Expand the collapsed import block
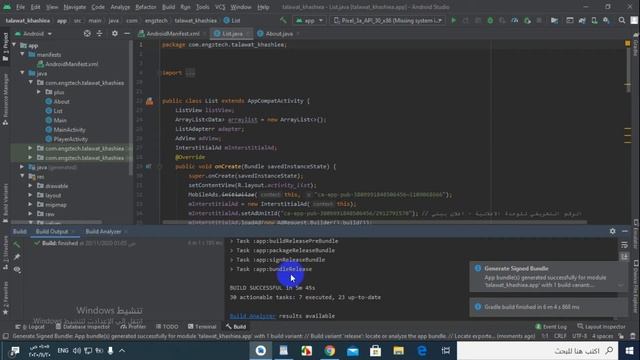Viewport: 640px width, 360px height. point(190,73)
